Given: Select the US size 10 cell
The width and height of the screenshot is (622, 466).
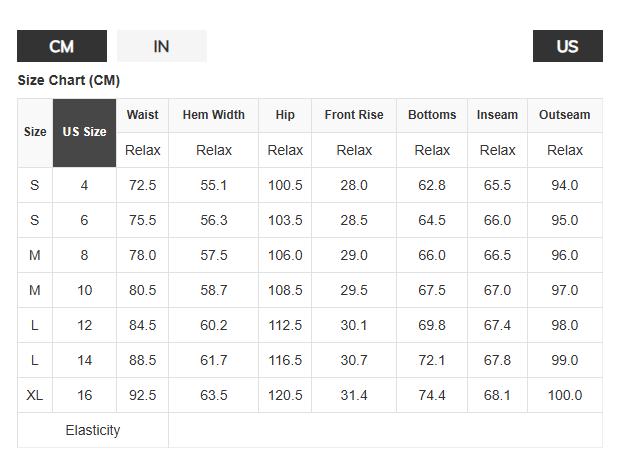Looking at the screenshot, I should 84,290.
